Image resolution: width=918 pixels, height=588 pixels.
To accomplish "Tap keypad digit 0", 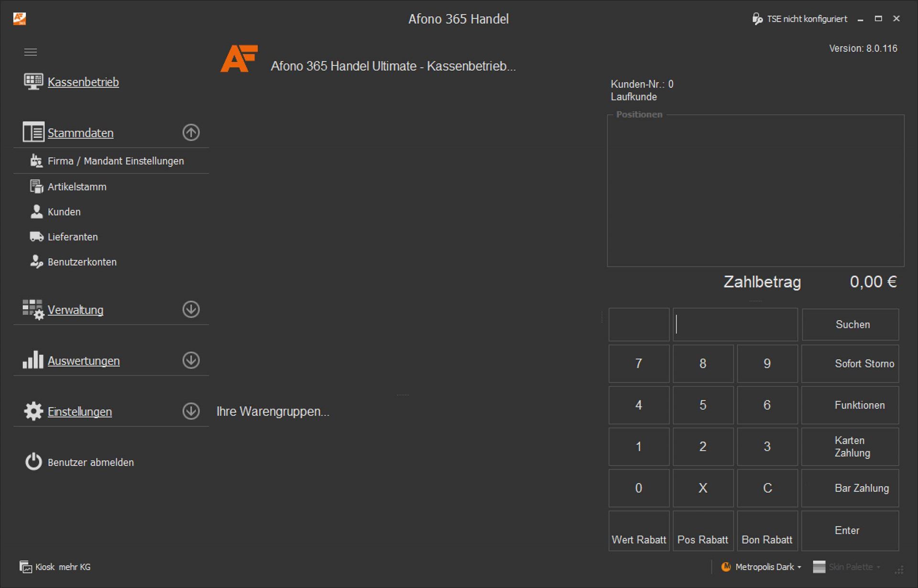I will tap(639, 488).
